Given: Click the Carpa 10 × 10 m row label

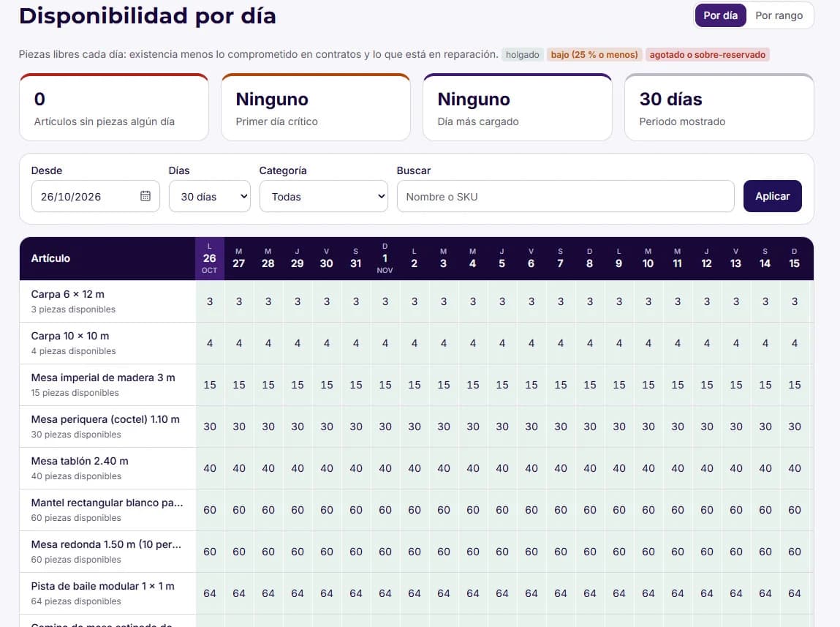Looking at the screenshot, I should coord(107,343).
